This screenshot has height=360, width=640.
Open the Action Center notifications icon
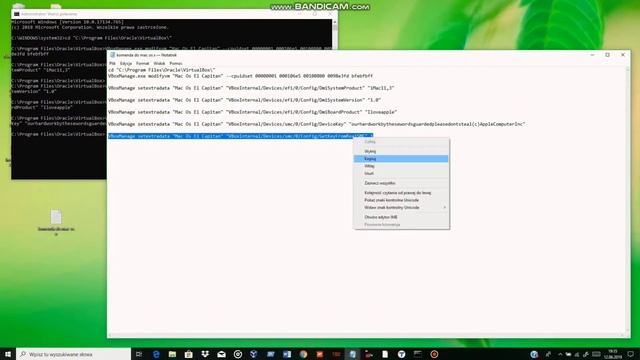coord(631,354)
